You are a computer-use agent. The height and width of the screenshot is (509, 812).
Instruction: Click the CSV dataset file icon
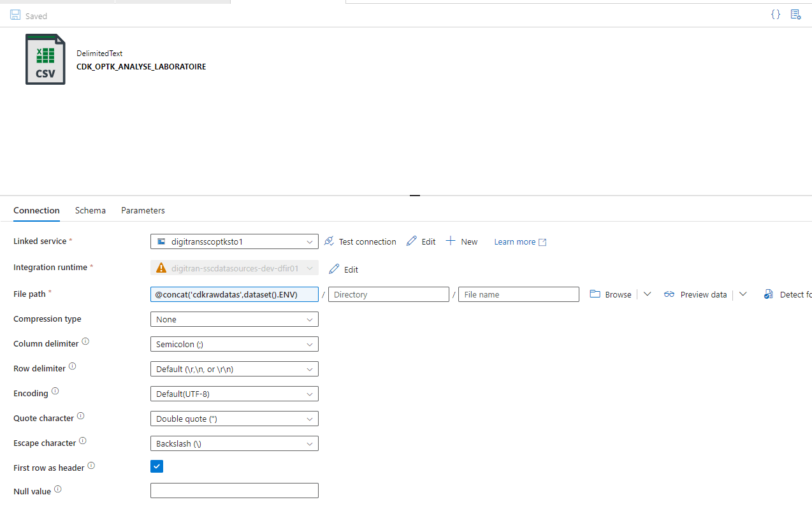[x=45, y=59]
